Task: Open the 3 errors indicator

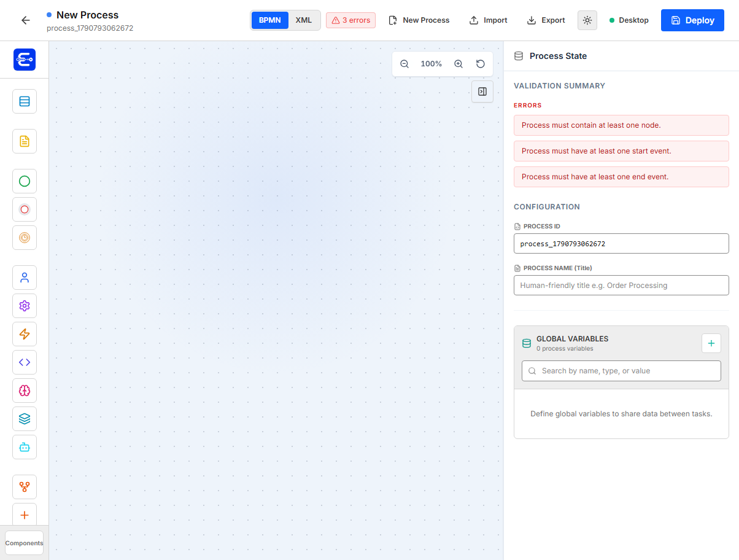Action: [350, 20]
